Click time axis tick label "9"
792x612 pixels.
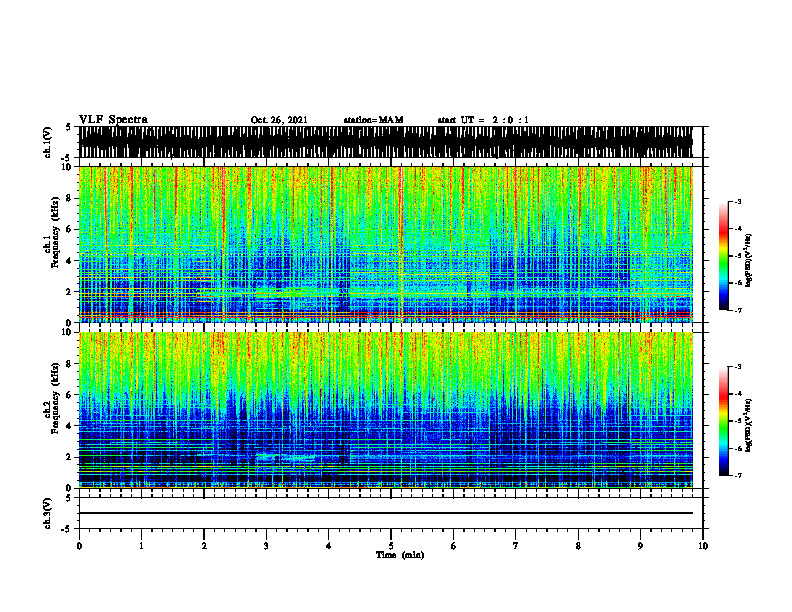coord(640,546)
